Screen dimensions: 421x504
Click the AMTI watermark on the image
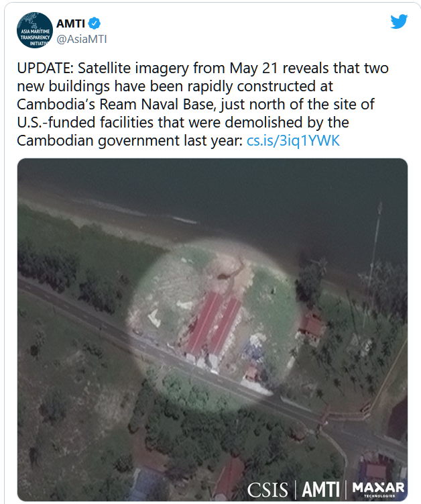(x=322, y=490)
